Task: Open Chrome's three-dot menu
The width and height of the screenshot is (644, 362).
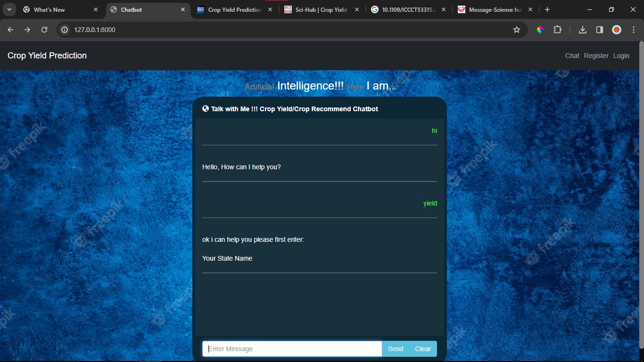Action: [x=634, y=29]
